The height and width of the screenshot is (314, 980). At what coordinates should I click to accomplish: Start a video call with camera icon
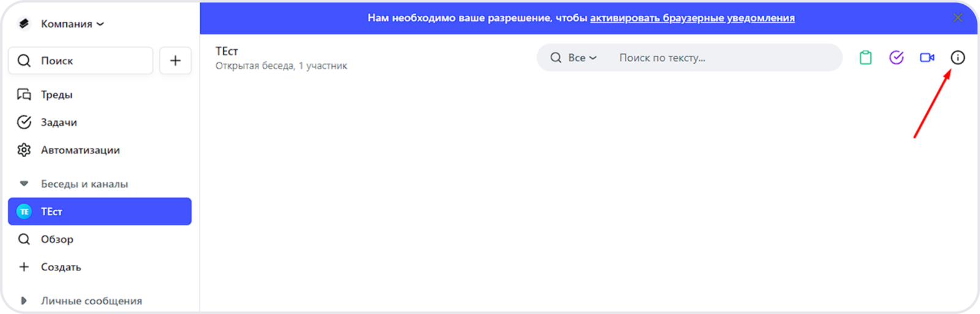pyautogui.click(x=927, y=58)
